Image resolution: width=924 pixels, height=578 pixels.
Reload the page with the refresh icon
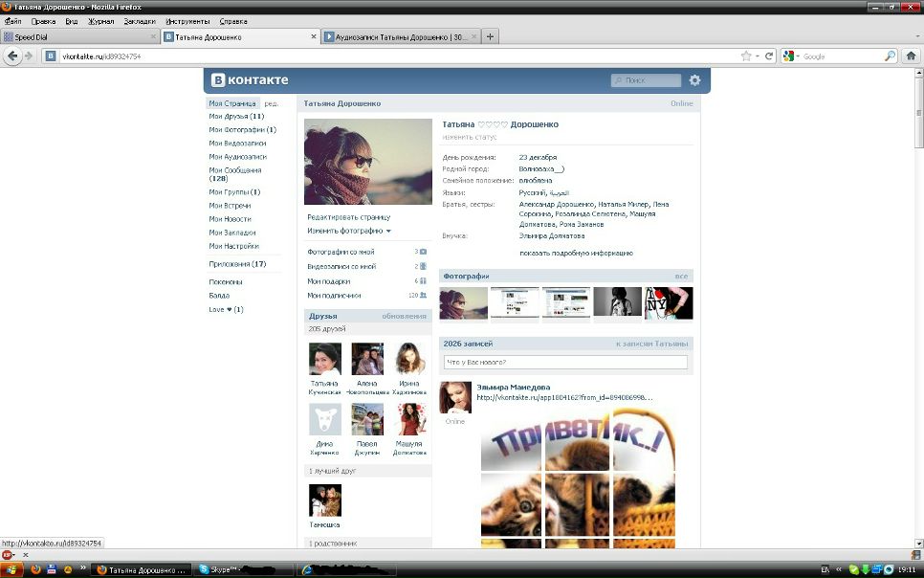[769, 56]
